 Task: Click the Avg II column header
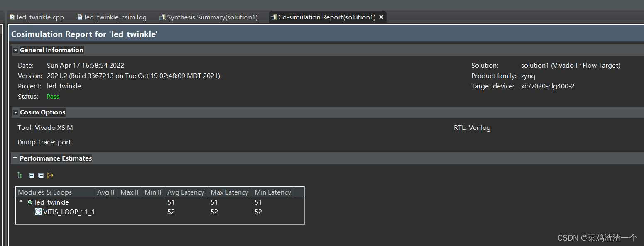(x=106, y=192)
